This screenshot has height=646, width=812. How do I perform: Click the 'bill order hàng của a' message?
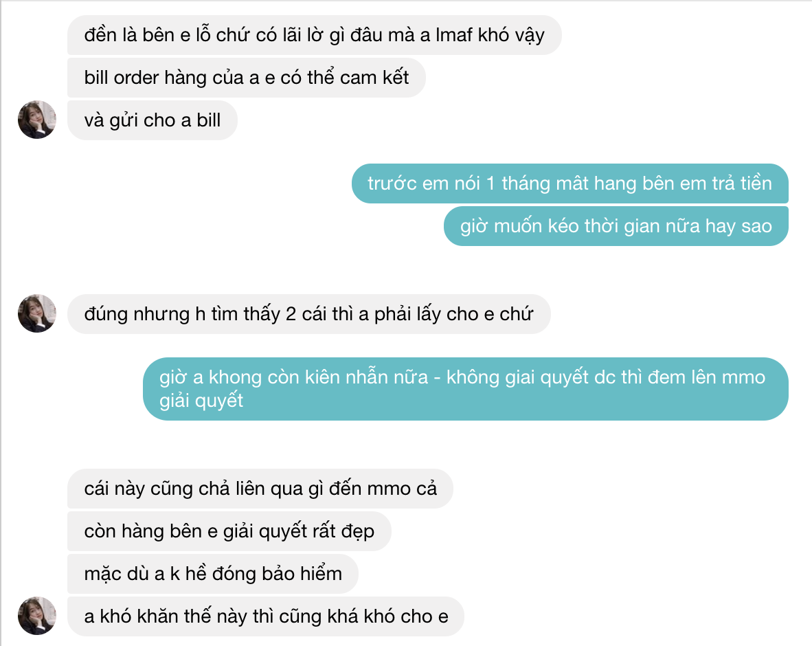point(247,78)
